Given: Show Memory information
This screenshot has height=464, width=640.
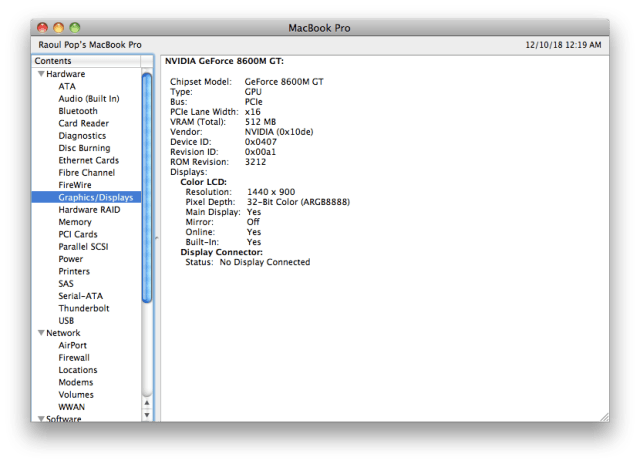Looking at the screenshot, I should click(x=75, y=222).
